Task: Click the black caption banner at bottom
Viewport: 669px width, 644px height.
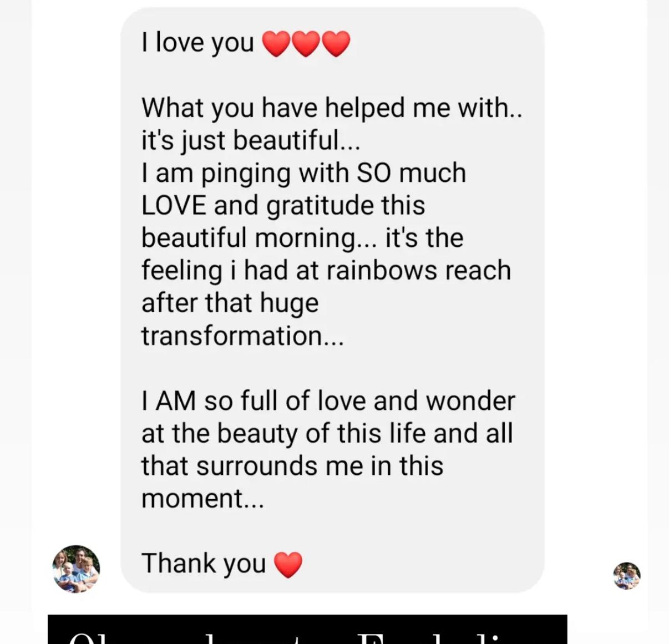Action: [x=307, y=629]
